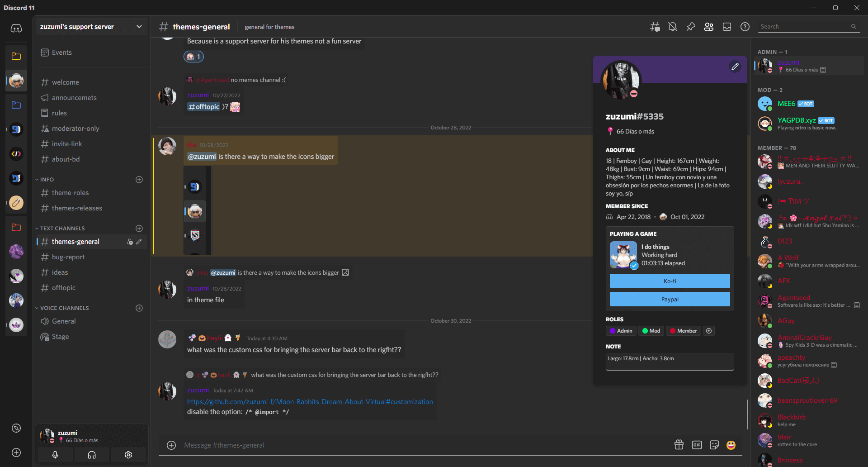Open the Help icon
This screenshot has height=467, width=868.
click(745, 27)
